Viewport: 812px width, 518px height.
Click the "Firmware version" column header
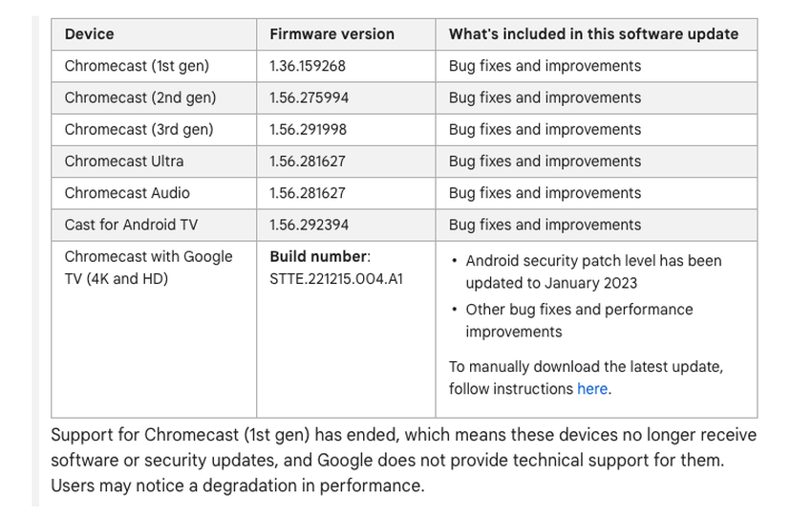pyautogui.click(x=331, y=34)
